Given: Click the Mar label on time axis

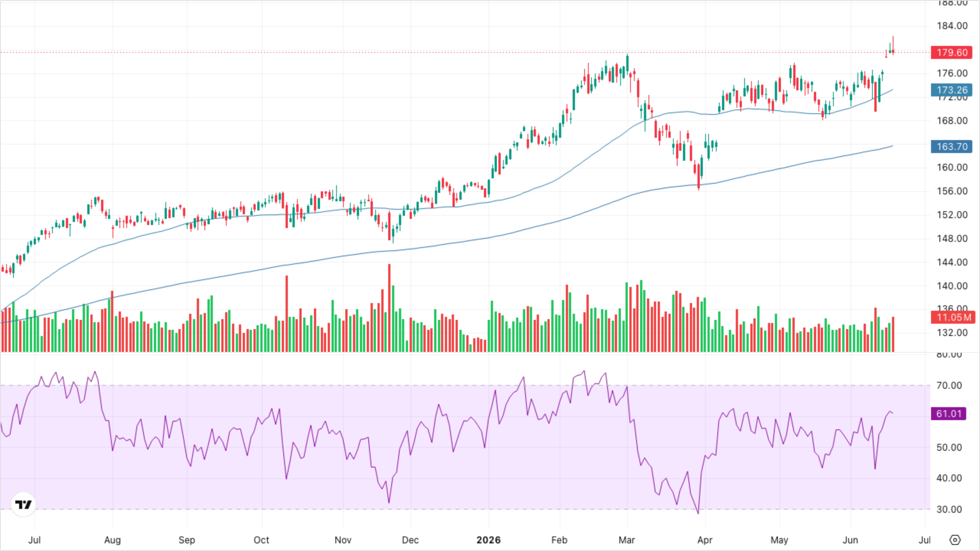Looking at the screenshot, I should 627,540.
